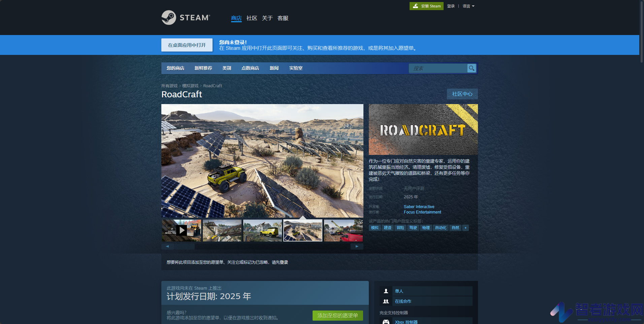Click the single-player person icon
This screenshot has width=644, height=324.
click(x=386, y=291)
